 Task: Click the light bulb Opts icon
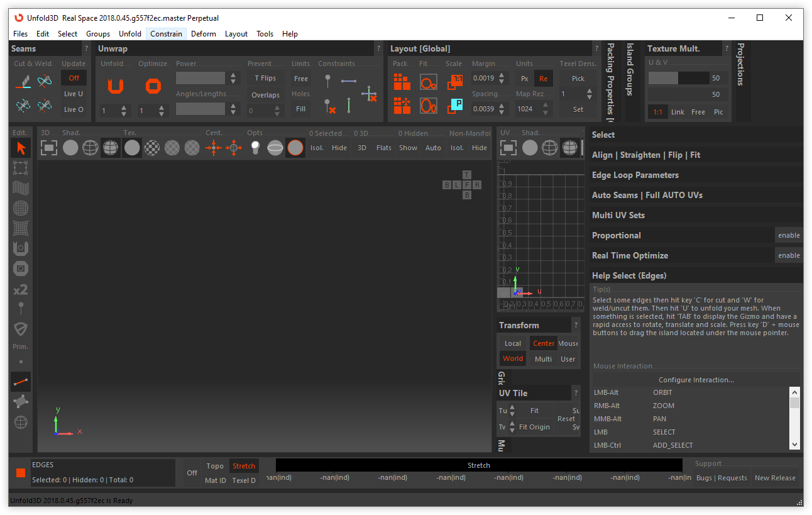(255, 148)
